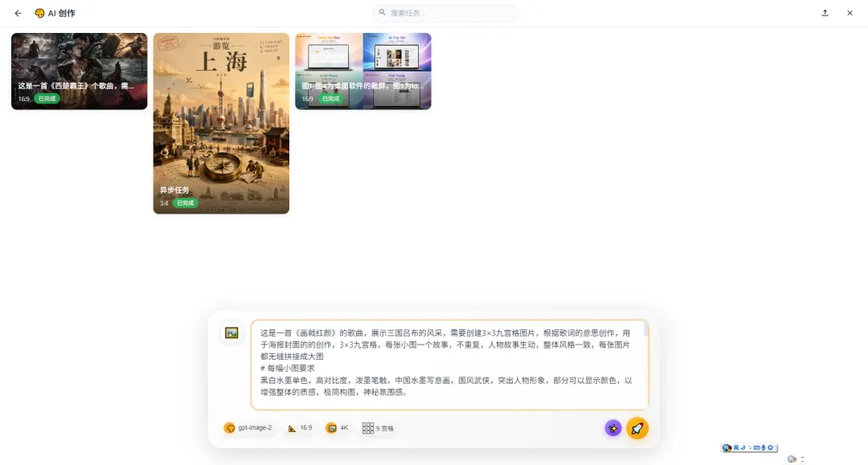Open the 西楚霸王 song task thumbnail

(x=79, y=71)
